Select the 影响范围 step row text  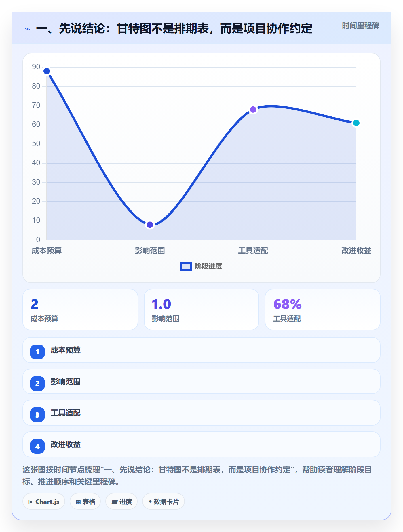coord(66,382)
